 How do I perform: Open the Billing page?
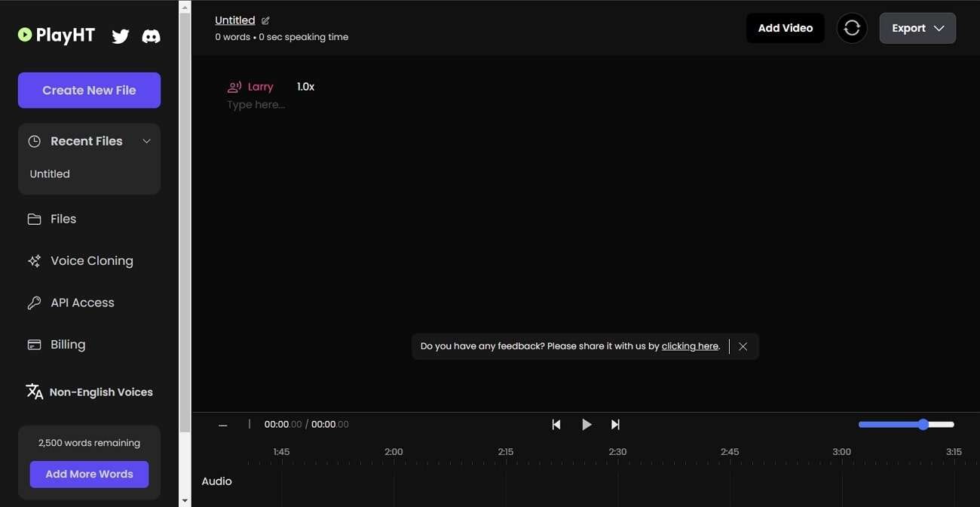(68, 345)
